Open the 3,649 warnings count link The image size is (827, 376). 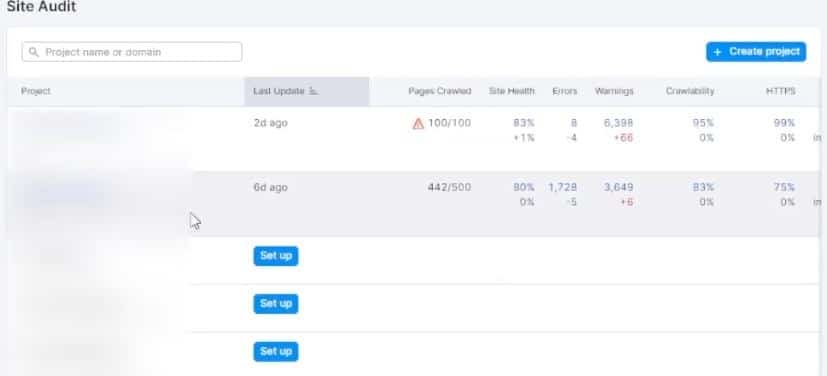(619, 187)
